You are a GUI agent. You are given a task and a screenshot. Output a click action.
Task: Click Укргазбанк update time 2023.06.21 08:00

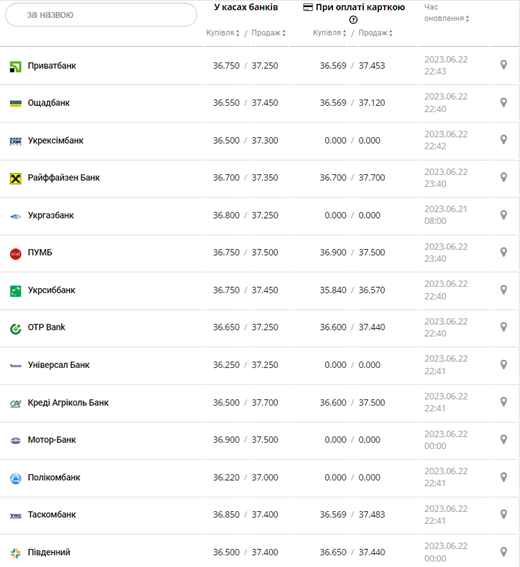[x=446, y=215]
